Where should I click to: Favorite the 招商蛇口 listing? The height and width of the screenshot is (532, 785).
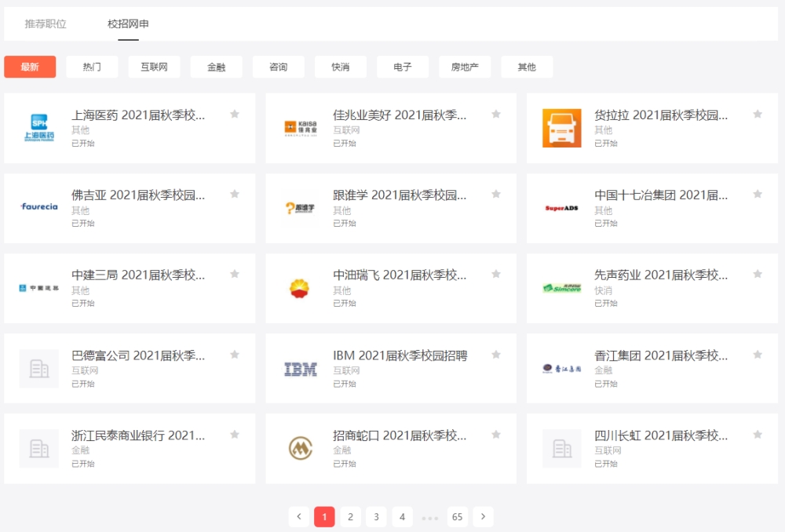tap(496, 435)
